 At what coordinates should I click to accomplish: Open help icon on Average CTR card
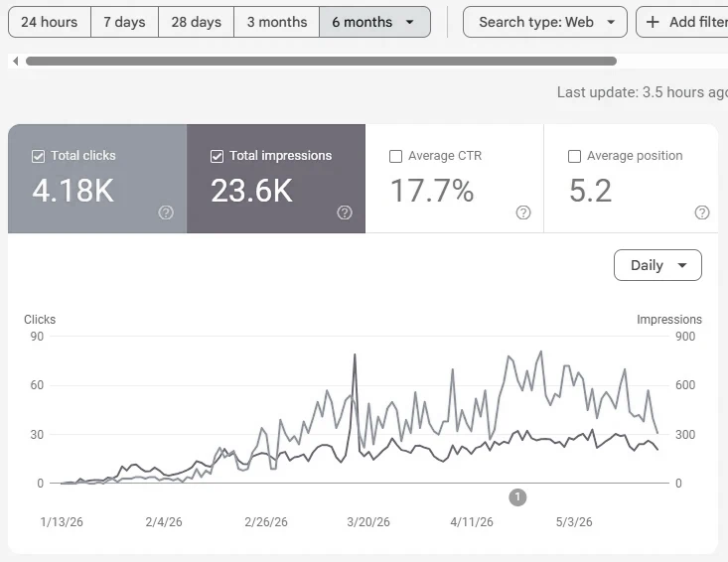click(523, 212)
